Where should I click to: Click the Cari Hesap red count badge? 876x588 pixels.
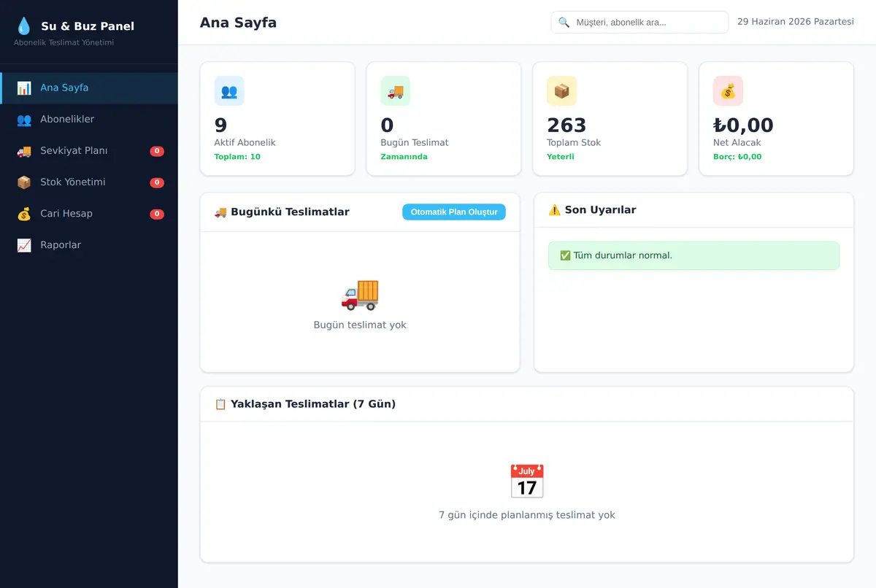point(157,214)
